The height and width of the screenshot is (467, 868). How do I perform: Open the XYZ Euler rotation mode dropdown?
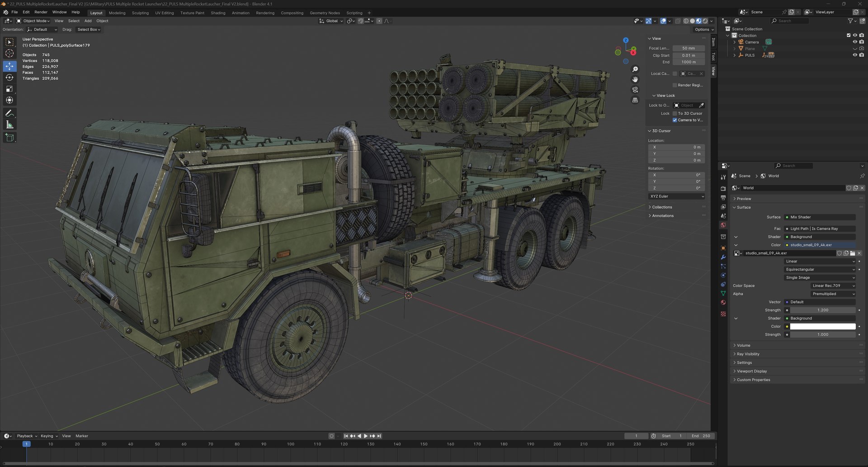click(676, 196)
